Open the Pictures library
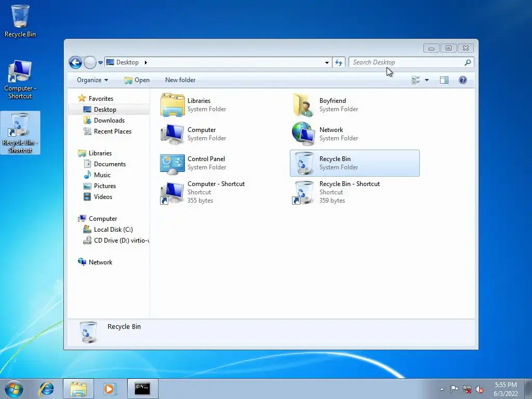Image resolution: width=532 pixels, height=399 pixels. tap(104, 186)
